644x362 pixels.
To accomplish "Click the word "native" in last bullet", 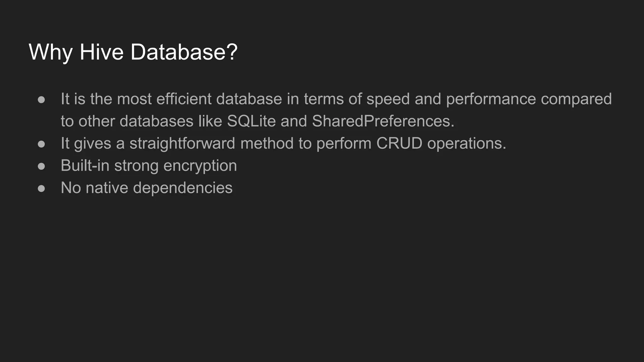I will tap(107, 188).
